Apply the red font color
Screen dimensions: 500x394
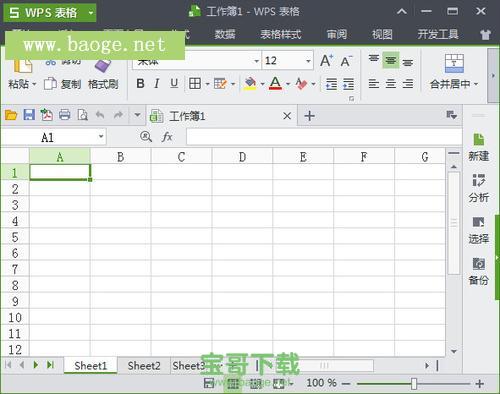275,83
